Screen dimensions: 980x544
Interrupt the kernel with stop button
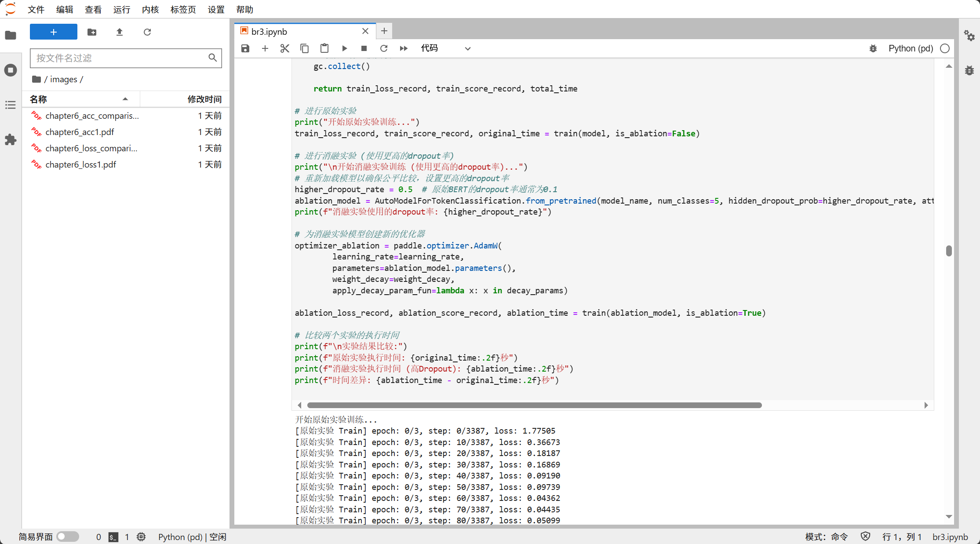pos(364,48)
